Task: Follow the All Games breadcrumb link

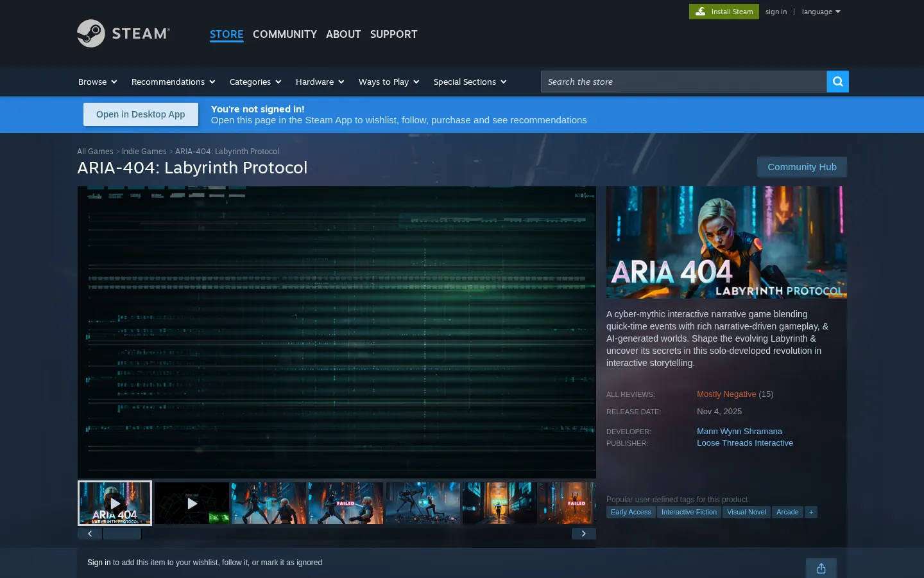Action: [x=95, y=152]
